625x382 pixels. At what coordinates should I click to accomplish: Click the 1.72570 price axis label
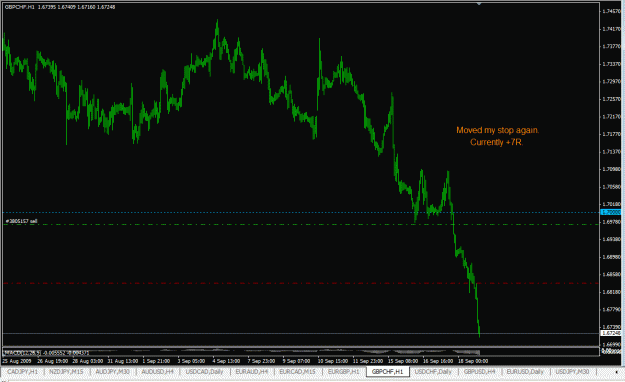coord(611,99)
